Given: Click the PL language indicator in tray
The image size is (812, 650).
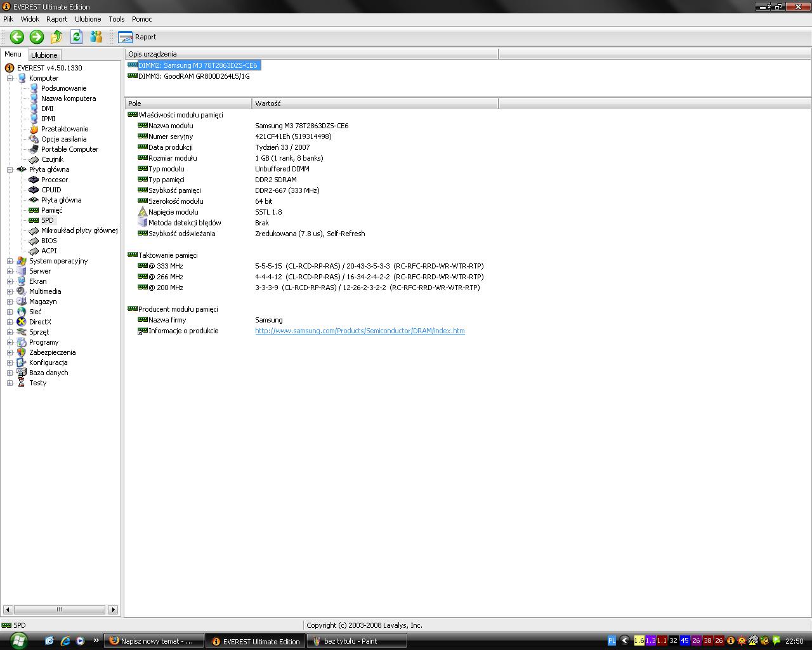Looking at the screenshot, I should pyautogui.click(x=612, y=641).
